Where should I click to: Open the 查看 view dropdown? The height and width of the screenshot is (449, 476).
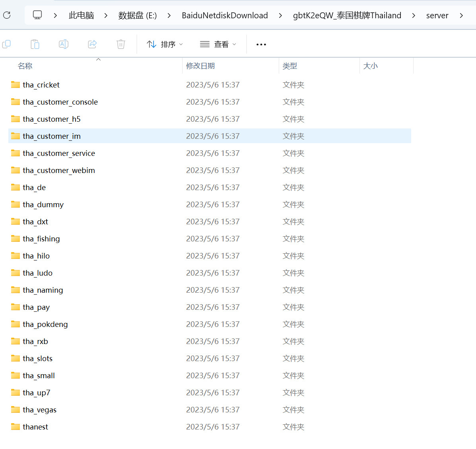tap(218, 44)
